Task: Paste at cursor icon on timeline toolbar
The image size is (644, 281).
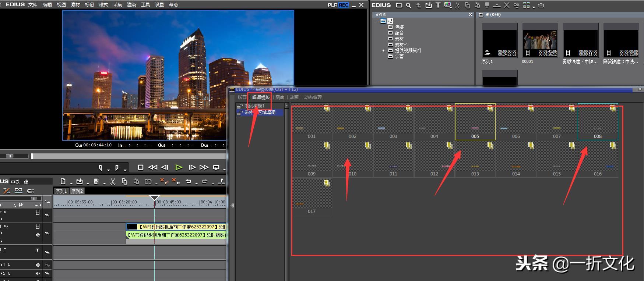Action: pyautogui.click(x=136, y=181)
